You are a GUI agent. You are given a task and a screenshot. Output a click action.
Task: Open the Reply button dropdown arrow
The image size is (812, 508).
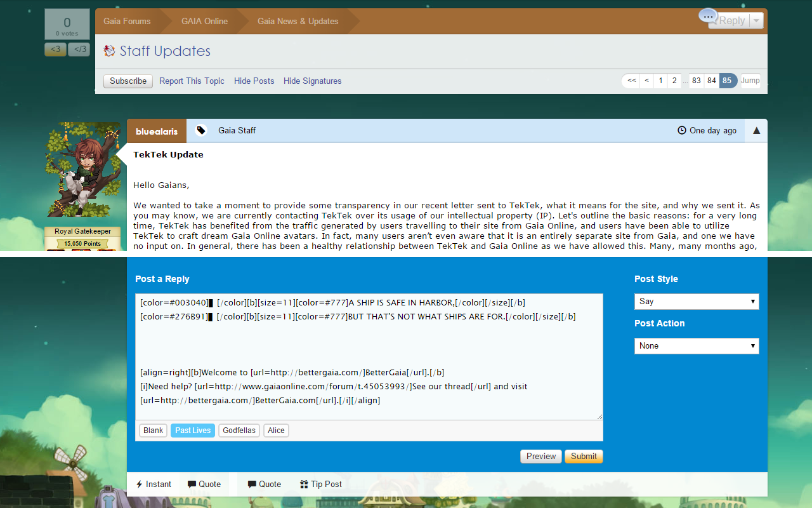pos(756,20)
